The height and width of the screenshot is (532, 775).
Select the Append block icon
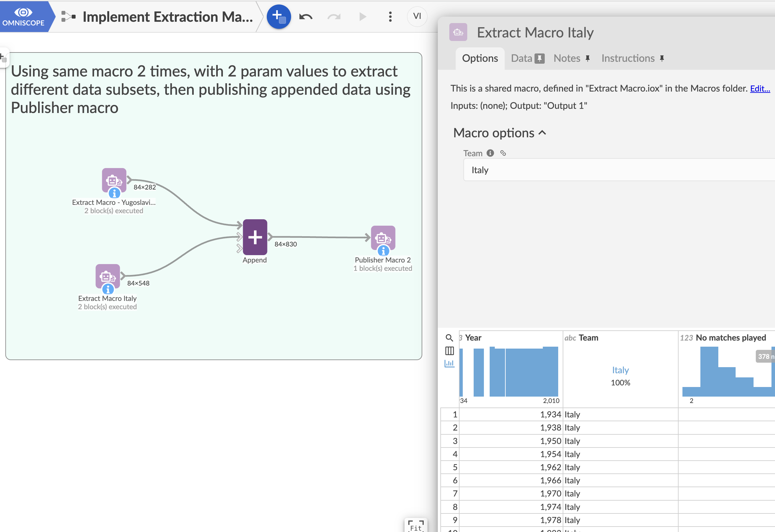point(255,237)
